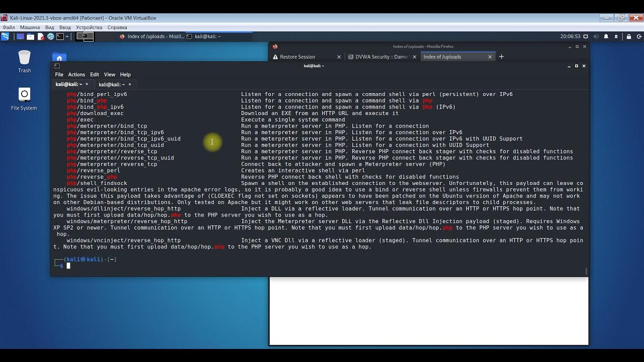
Task: Open the terminal Actions menu
Action: pyautogui.click(x=76, y=74)
